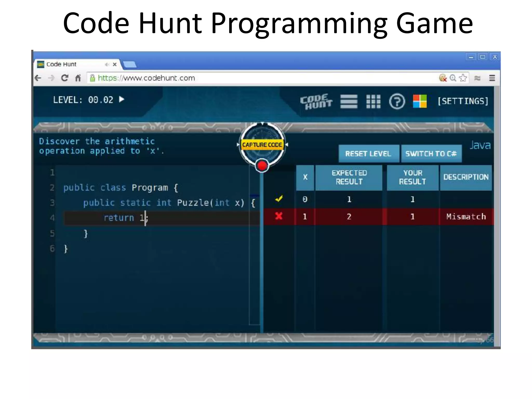532x399 pixels.
Task: Click the CAPTURE CODE button
Action: pyautogui.click(x=262, y=145)
